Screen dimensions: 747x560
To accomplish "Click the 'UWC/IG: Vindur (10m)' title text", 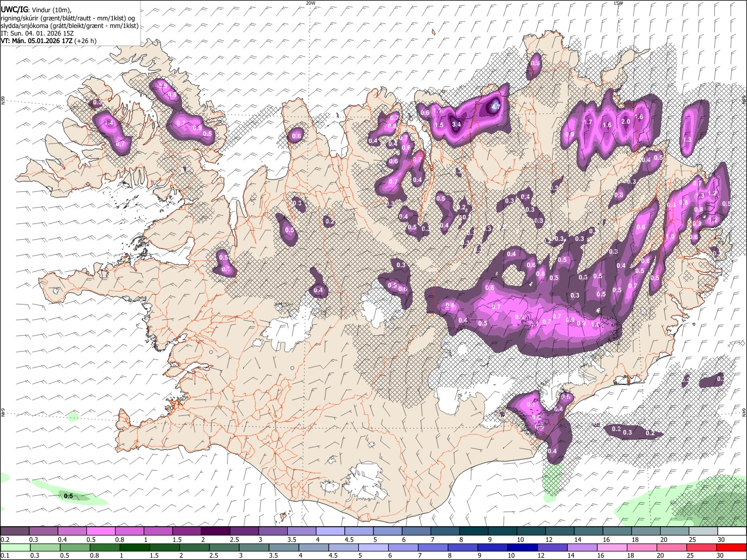I will pyautogui.click(x=36, y=10).
